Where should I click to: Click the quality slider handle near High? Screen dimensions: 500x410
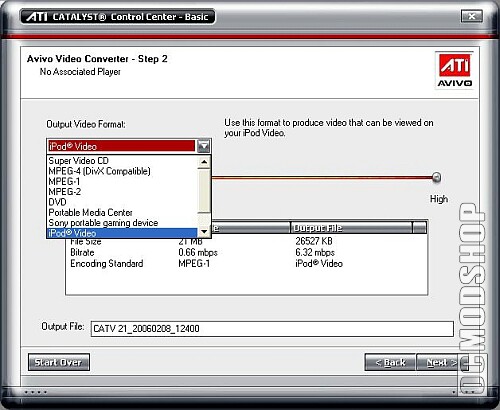pyautogui.click(x=436, y=177)
